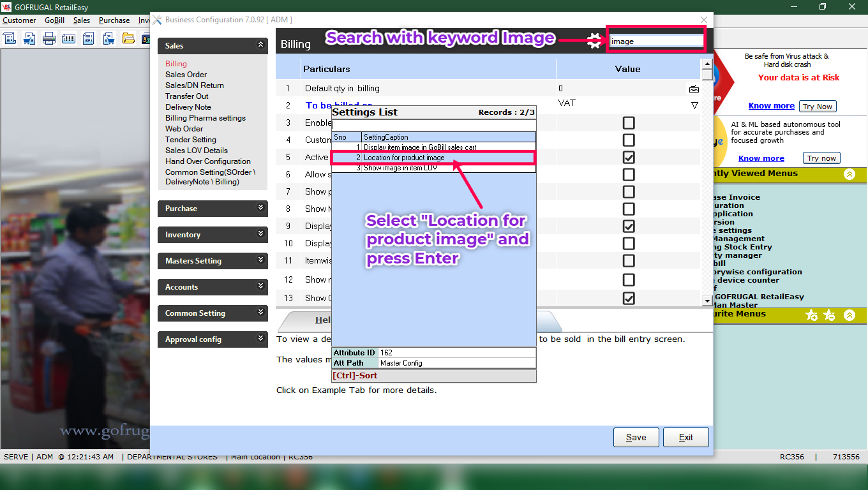Toggle the checkbox in row 4

[629, 140]
